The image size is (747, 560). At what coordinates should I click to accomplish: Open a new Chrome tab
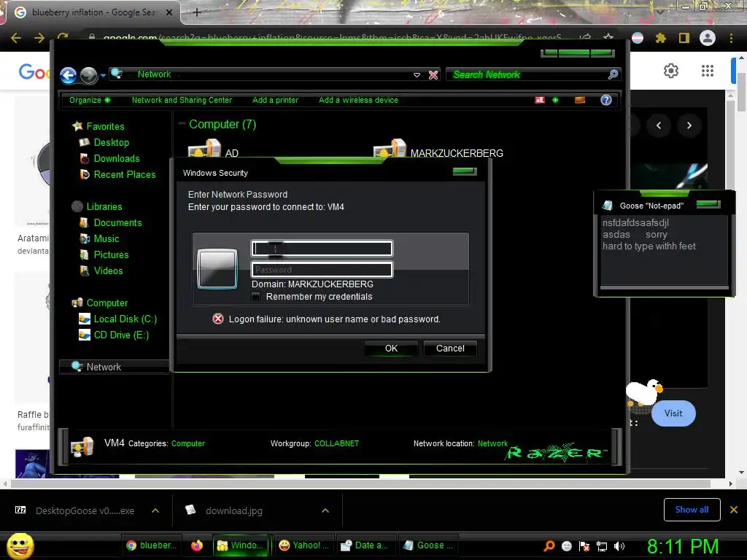[x=197, y=12]
